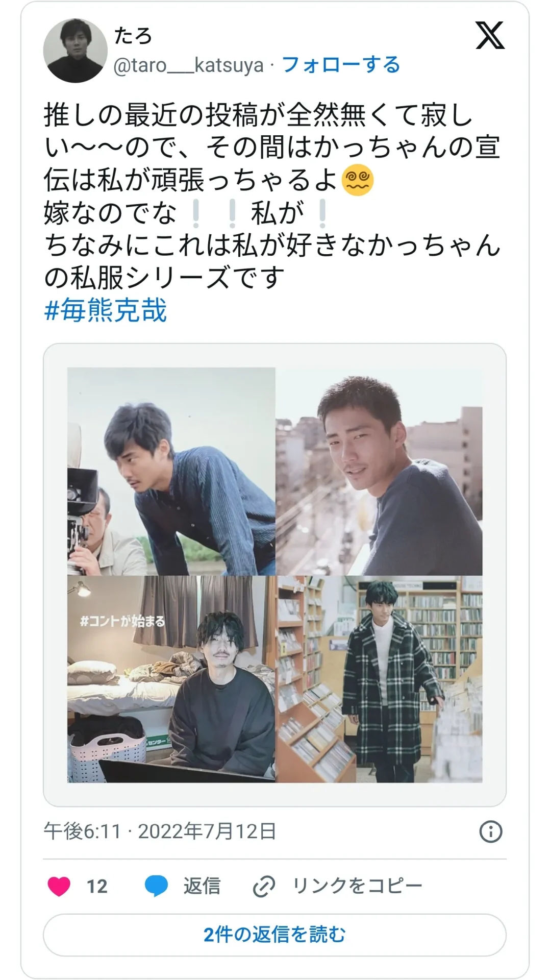Tap the blue reply speech bubble icon
The image size is (550, 980).
(x=156, y=886)
